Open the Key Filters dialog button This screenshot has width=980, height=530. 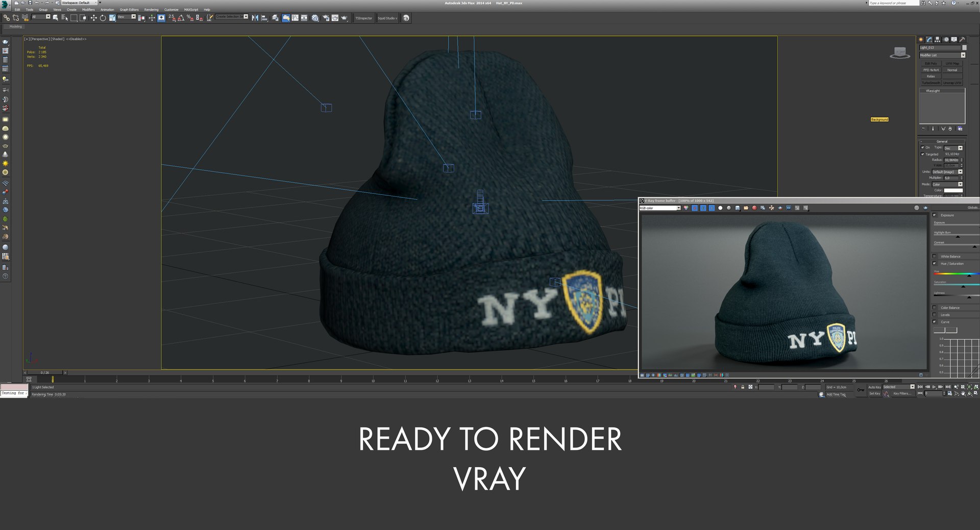(x=902, y=393)
